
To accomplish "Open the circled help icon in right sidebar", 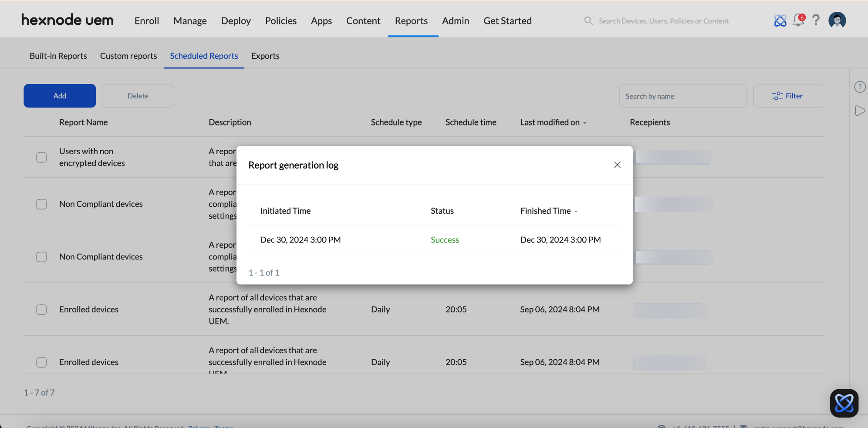I will click(x=860, y=87).
